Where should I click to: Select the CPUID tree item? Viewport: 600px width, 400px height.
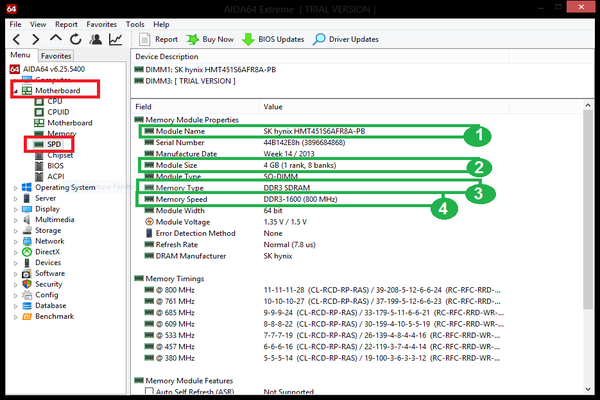58,112
